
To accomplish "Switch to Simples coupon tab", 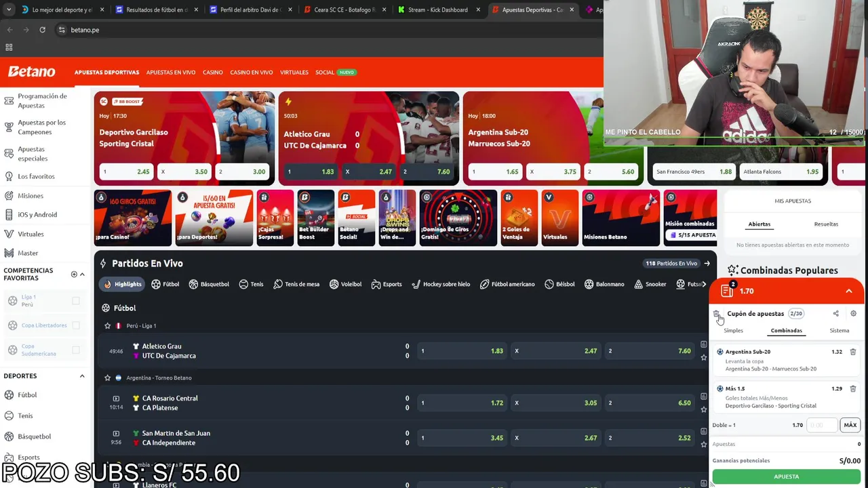I will coord(733,331).
